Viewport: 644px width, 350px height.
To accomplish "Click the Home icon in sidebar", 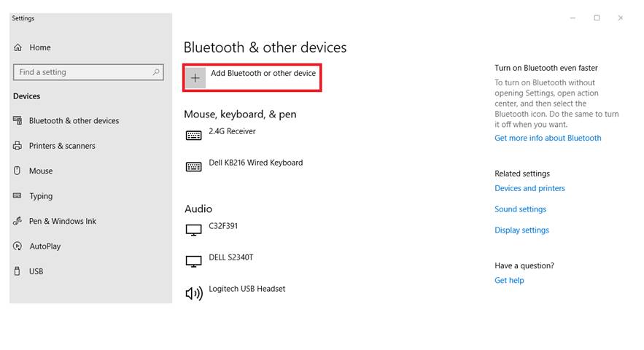I will click(x=18, y=47).
